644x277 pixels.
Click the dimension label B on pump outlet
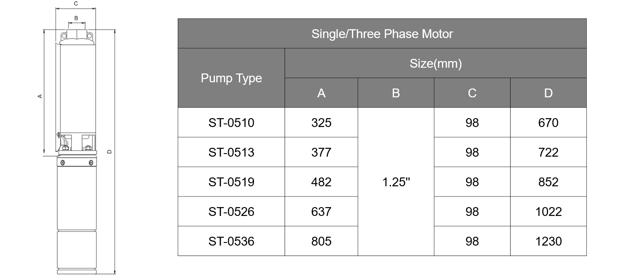click(x=76, y=18)
